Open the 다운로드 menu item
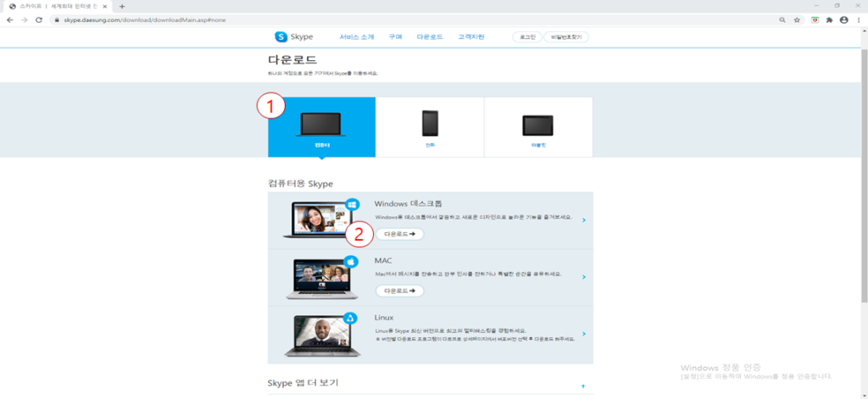This screenshot has width=868, height=399. (x=430, y=37)
